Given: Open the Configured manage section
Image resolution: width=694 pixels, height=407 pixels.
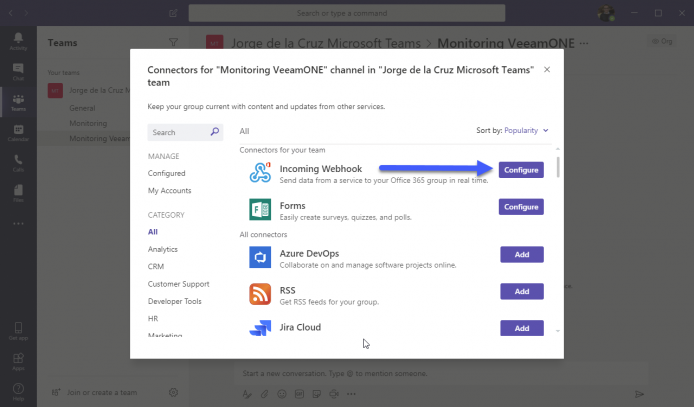Looking at the screenshot, I should tap(166, 173).
